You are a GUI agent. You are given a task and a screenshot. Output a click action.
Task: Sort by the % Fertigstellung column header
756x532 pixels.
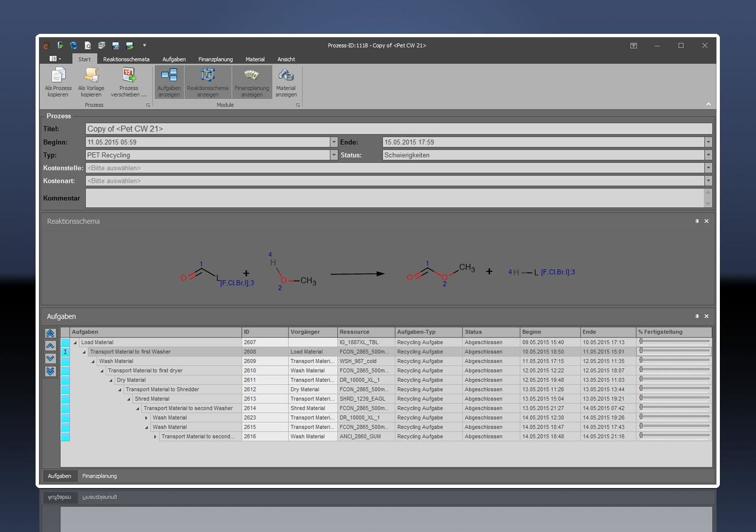pyautogui.click(x=674, y=332)
